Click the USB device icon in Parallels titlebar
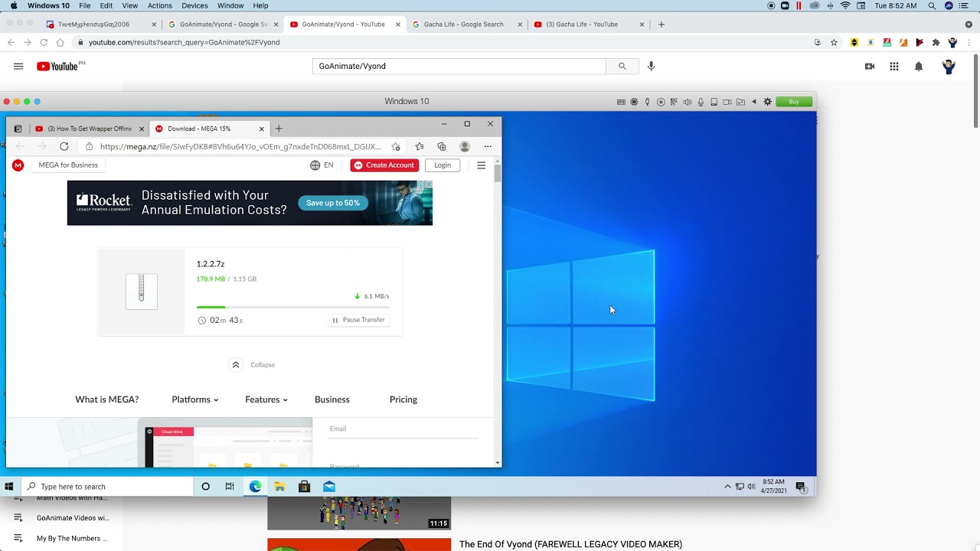The height and width of the screenshot is (551, 980). [648, 102]
